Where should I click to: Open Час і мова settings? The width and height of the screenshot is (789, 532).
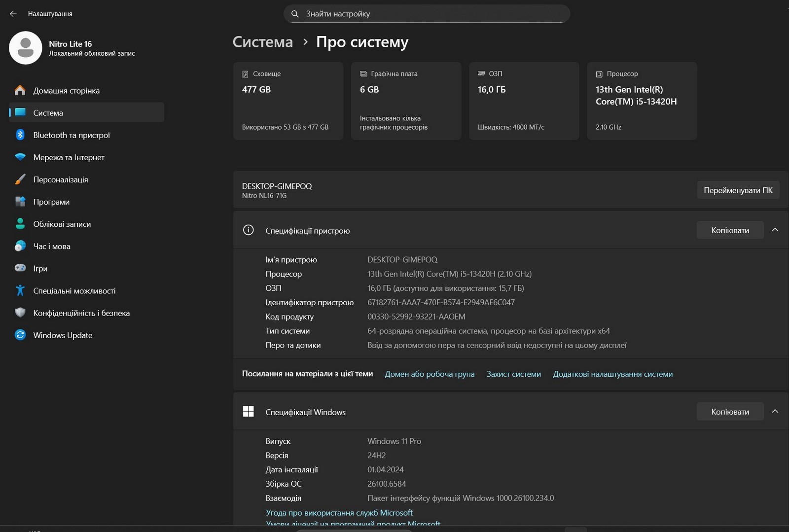click(x=51, y=246)
